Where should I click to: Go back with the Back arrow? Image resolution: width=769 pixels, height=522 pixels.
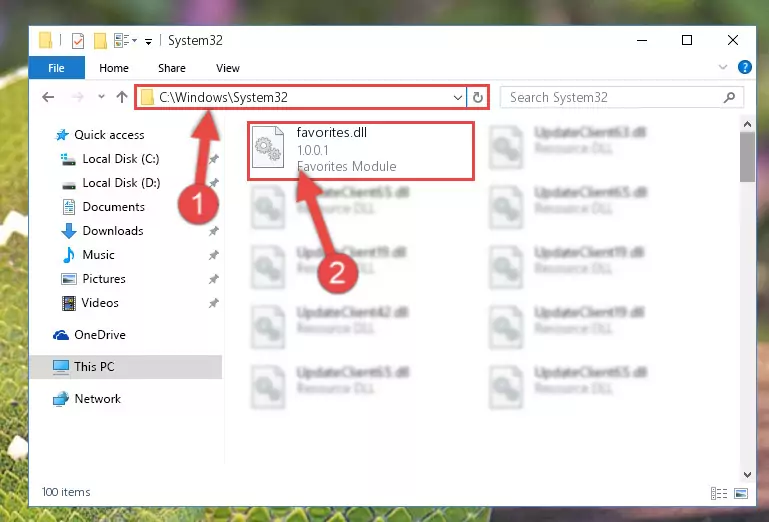[x=48, y=97]
